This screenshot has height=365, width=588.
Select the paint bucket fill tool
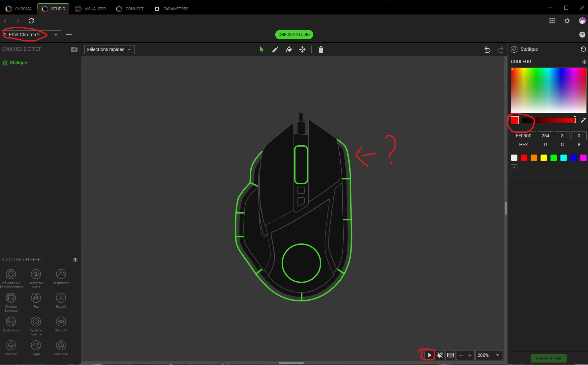(x=289, y=49)
